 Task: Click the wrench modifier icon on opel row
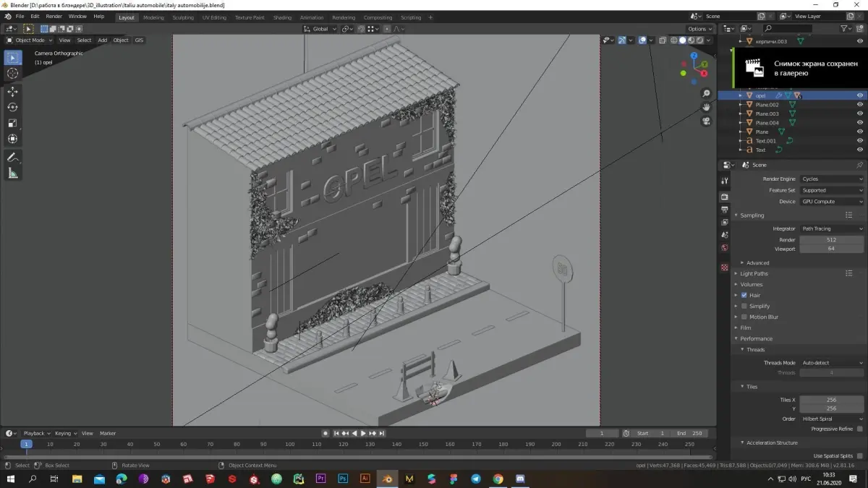[779, 95]
